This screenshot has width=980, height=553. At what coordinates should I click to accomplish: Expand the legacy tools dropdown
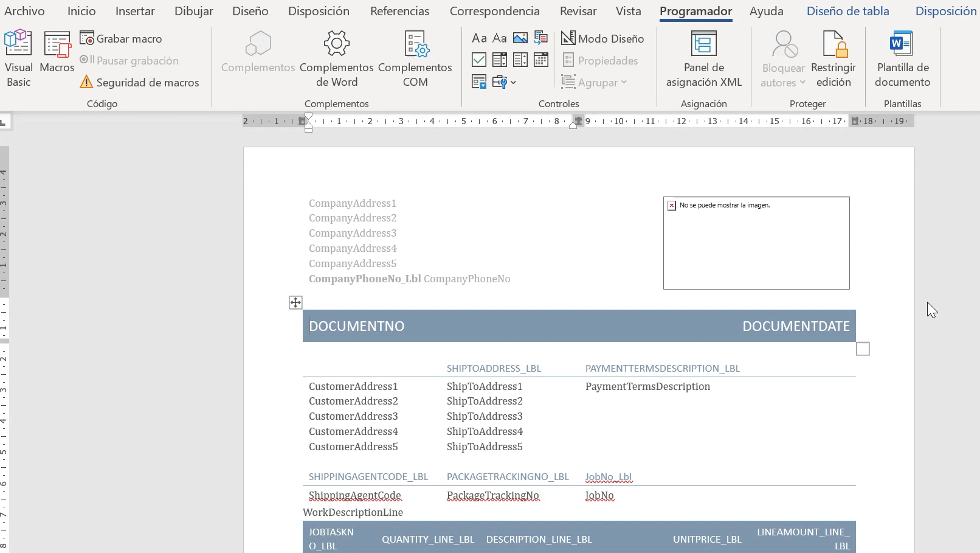505,82
